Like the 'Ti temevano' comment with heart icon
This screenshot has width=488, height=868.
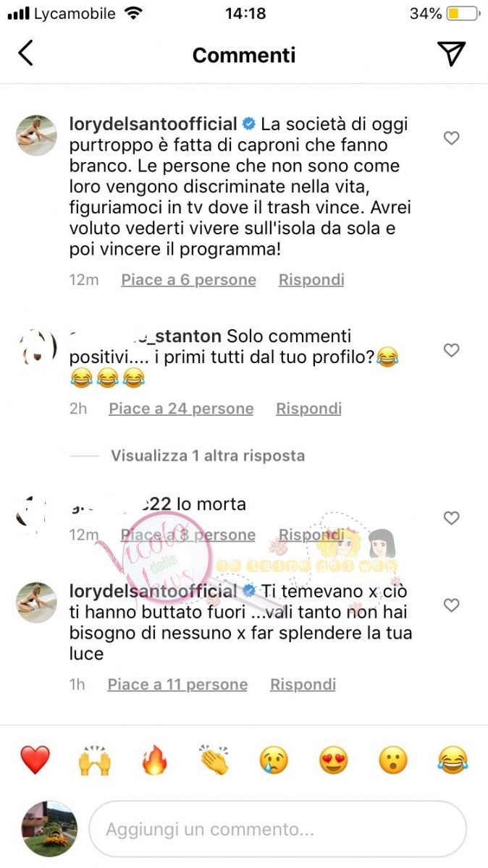click(451, 605)
